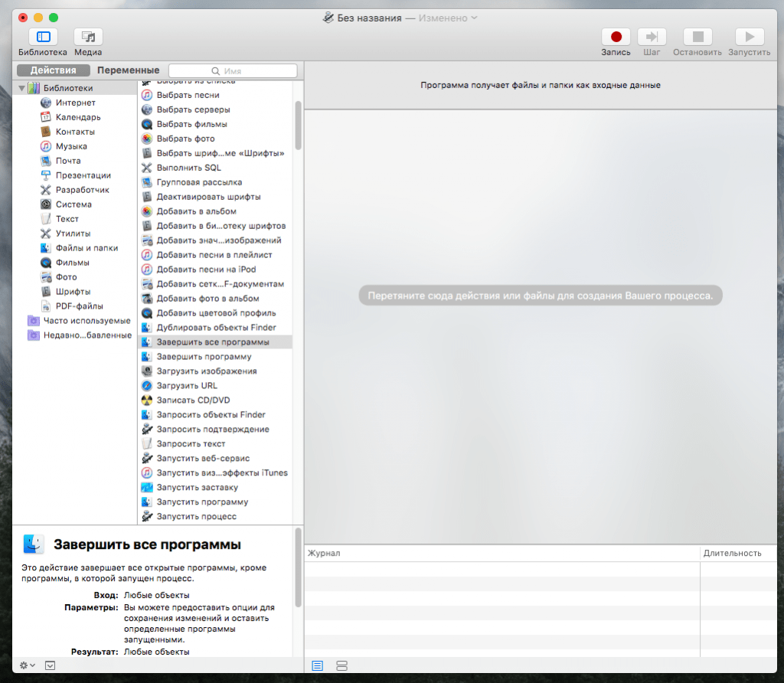
Task: Choose the Записать CD/DVD action
Action: tap(193, 400)
